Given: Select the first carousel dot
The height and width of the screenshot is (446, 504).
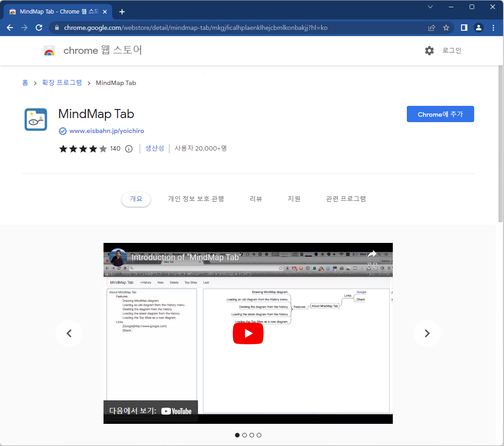Looking at the screenshot, I should coord(237,435).
